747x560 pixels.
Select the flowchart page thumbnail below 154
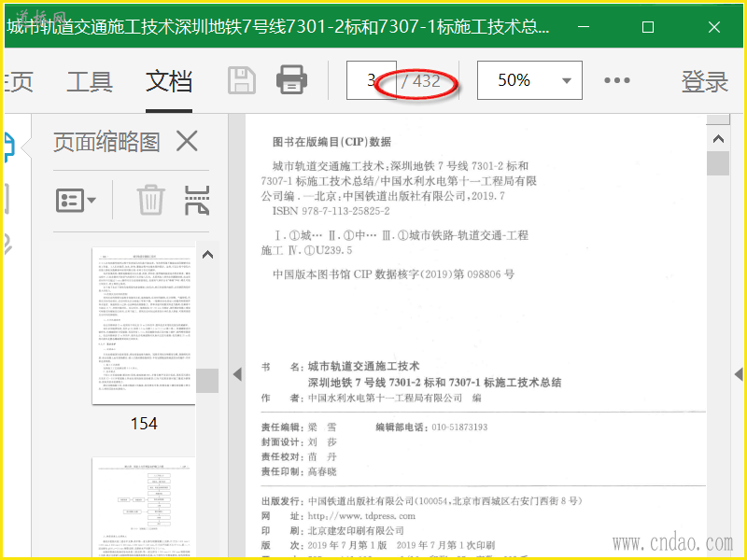pos(144,508)
